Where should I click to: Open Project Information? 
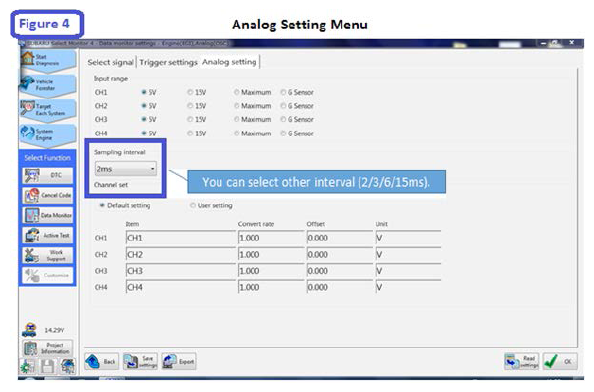coord(48,348)
